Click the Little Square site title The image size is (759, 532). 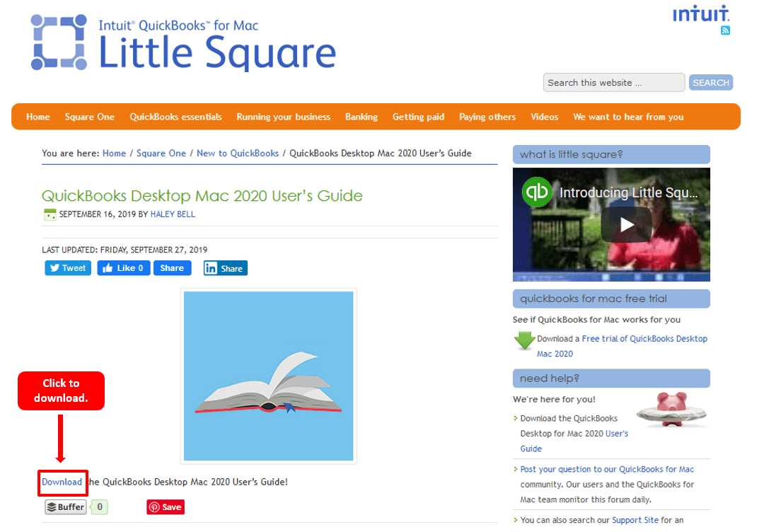217,52
